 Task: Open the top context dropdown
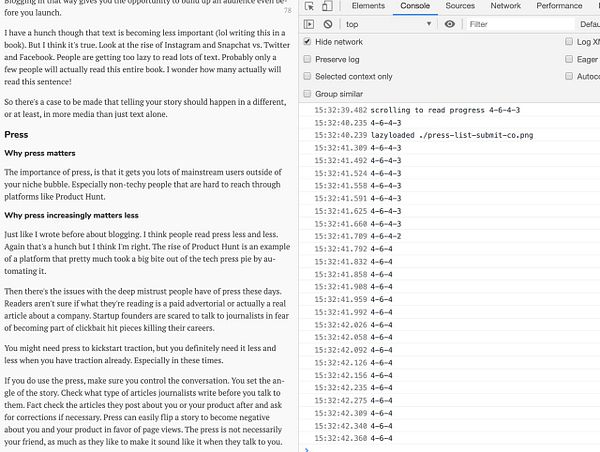pyautogui.click(x=389, y=24)
